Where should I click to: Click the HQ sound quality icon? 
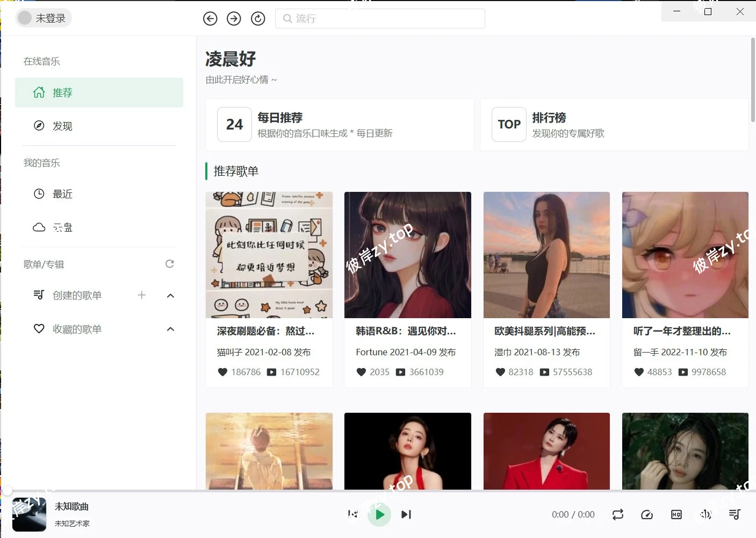click(x=676, y=514)
